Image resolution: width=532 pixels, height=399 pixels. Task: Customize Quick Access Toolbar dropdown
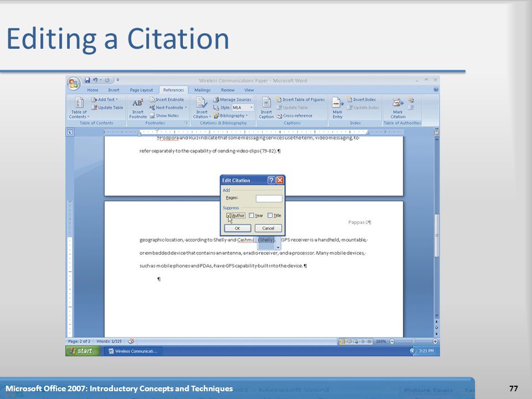point(117,80)
